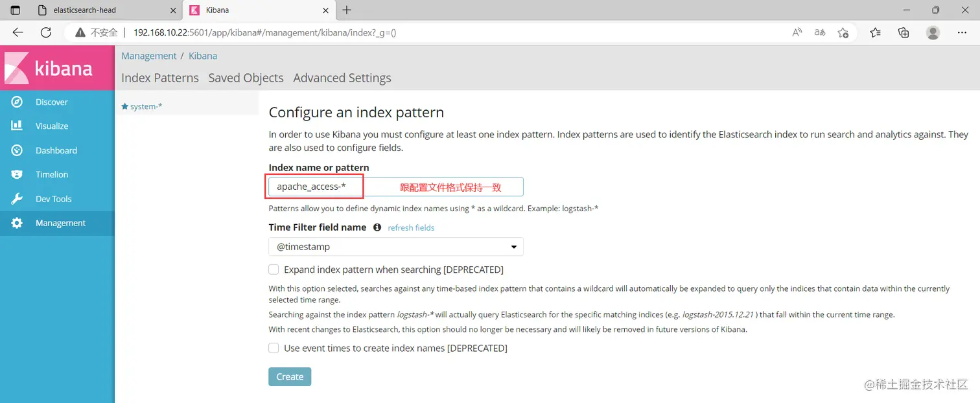Click the translate icon in address bar

[820, 32]
